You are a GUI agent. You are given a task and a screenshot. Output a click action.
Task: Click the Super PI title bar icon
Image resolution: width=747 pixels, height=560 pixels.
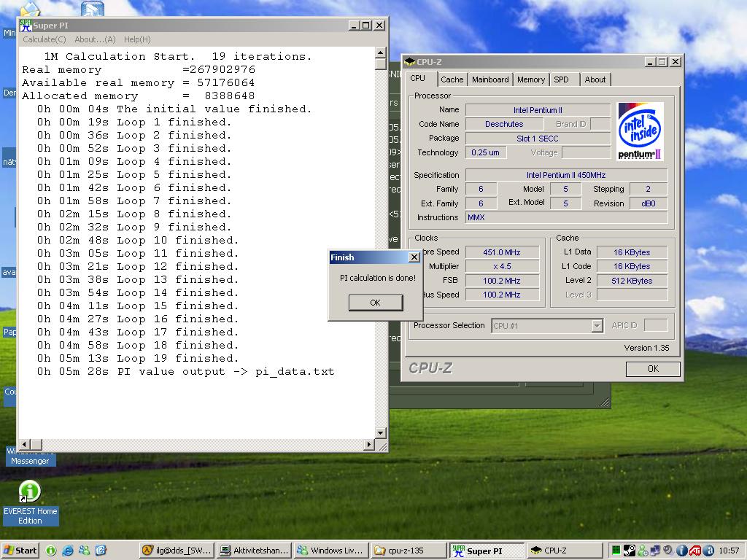point(26,26)
